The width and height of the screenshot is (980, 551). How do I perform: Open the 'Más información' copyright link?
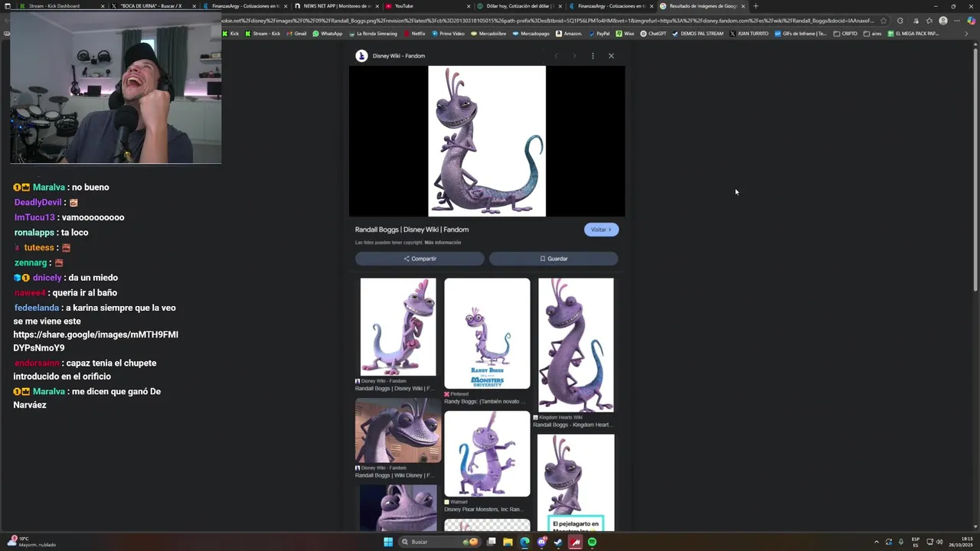click(443, 243)
